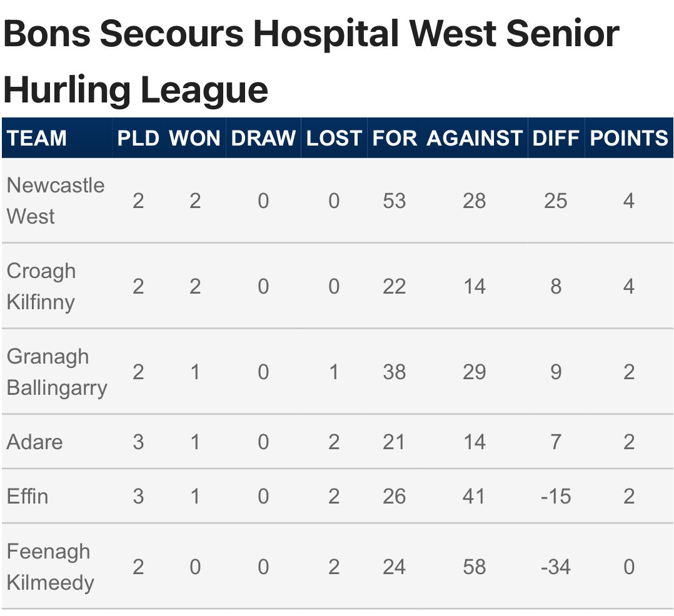Select the Croagh Kilfinny team name
Viewport: 674px width, 616px height.
coord(41,287)
